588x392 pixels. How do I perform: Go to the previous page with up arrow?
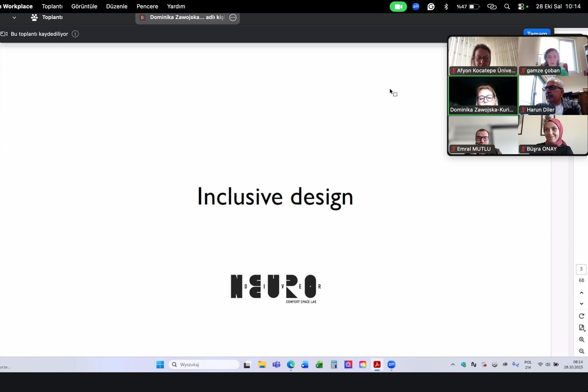click(x=581, y=293)
